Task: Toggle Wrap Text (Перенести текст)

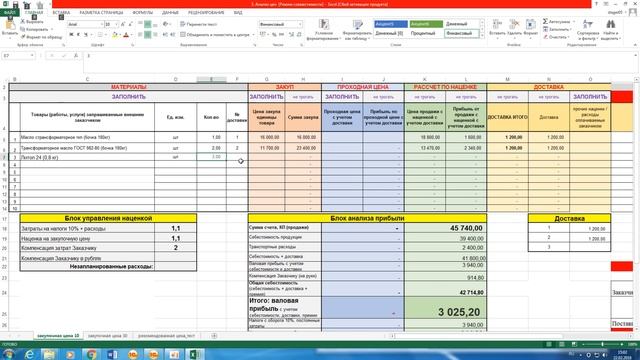Action: click(198, 24)
